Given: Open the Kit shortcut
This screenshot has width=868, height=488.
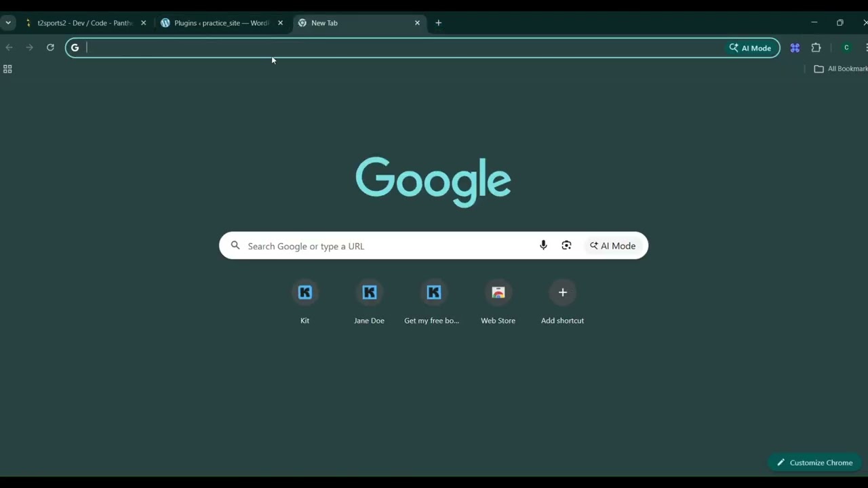Looking at the screenshot, I should pos(304,302).
